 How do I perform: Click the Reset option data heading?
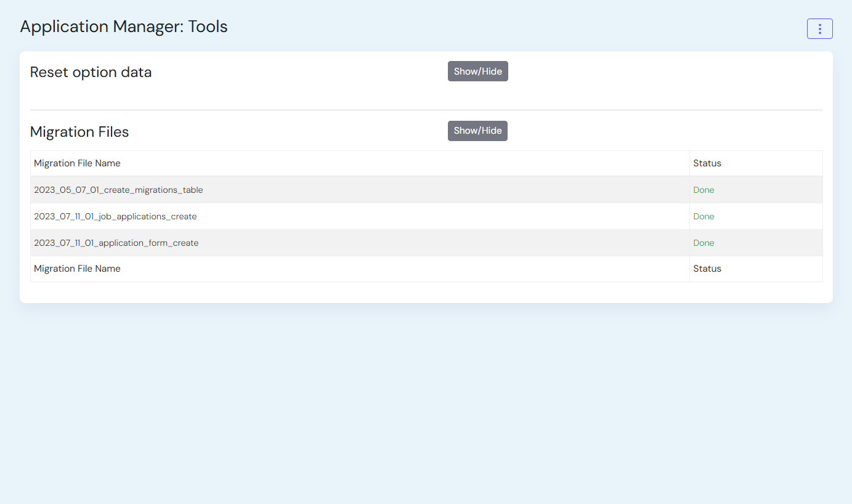(91, 72)
